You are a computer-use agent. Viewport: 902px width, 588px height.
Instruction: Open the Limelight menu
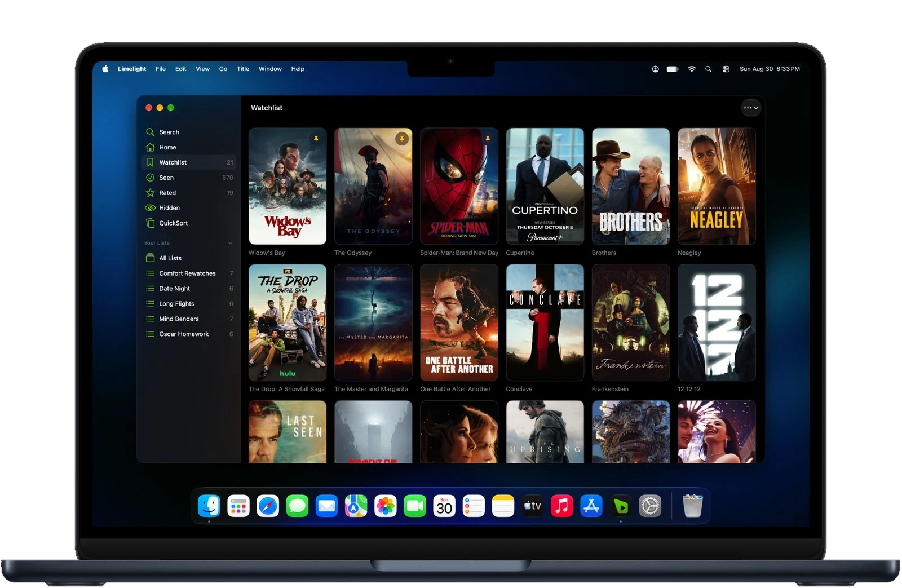pos(132,69)
